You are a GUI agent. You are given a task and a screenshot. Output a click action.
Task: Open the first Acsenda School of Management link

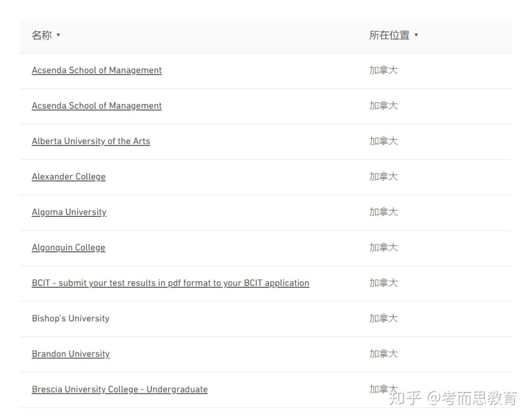click(96, 70)
